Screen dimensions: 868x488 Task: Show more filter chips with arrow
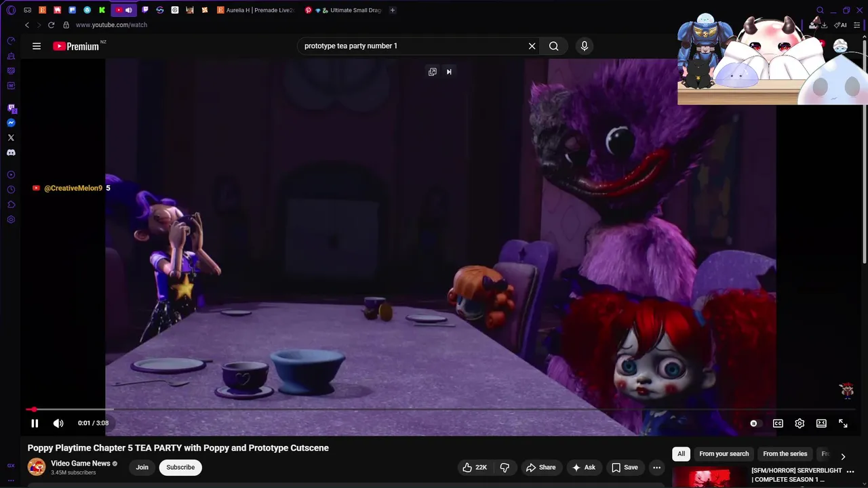click(x=843, y=457)
